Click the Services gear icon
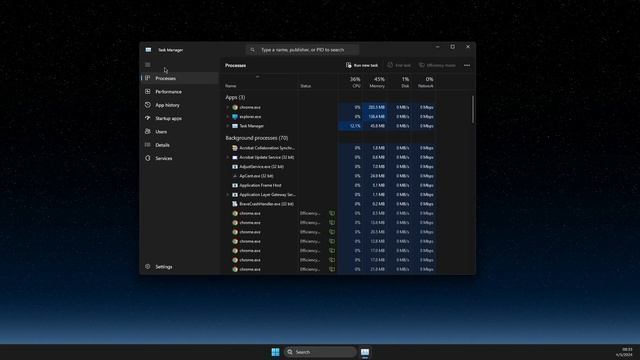The width and height of the screenshot is (640, 360). 148,158
